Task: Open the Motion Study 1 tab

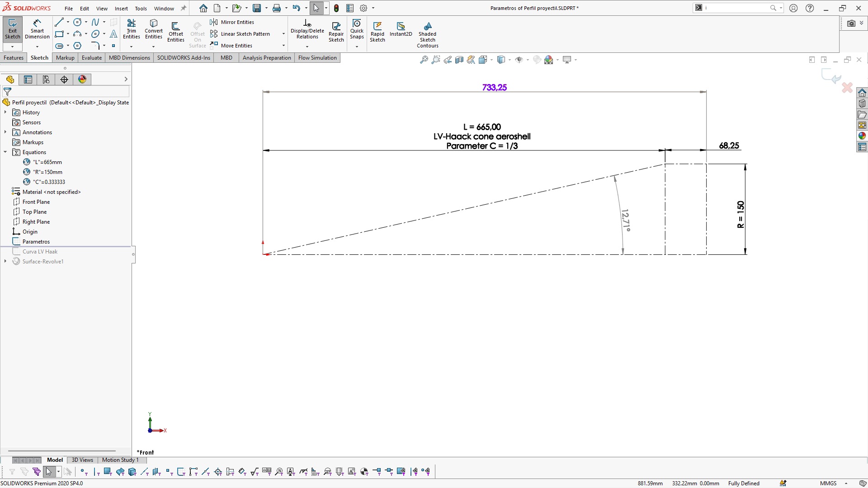Action: pos(120,460)
